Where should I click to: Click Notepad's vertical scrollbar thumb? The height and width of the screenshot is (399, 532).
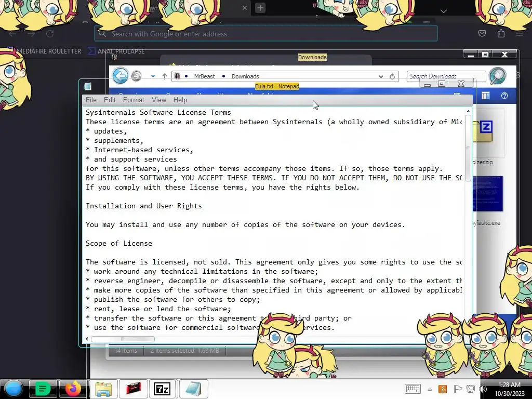[468, 148]
